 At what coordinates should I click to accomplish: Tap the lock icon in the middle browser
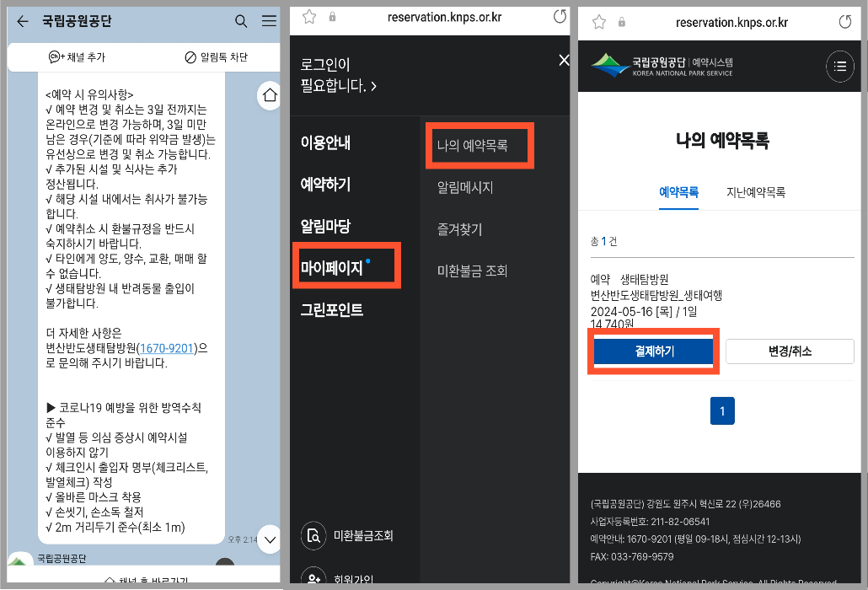click(x=332, y=17)
